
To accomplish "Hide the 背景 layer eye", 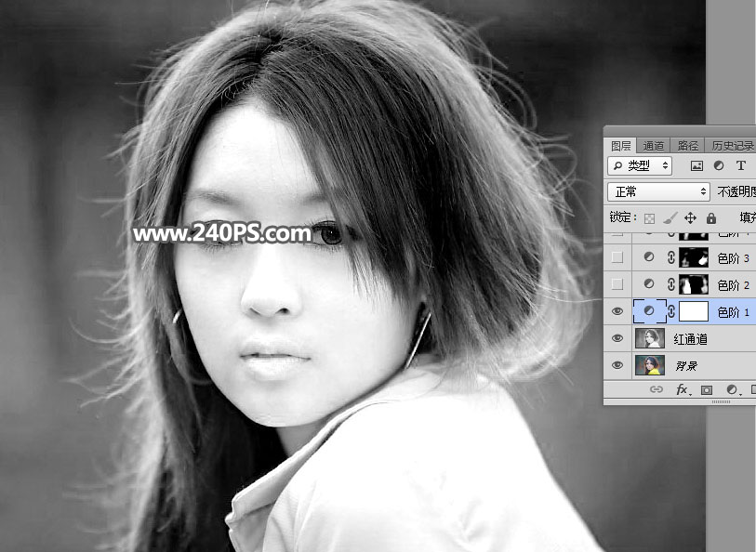I will [x=617, y=365].
